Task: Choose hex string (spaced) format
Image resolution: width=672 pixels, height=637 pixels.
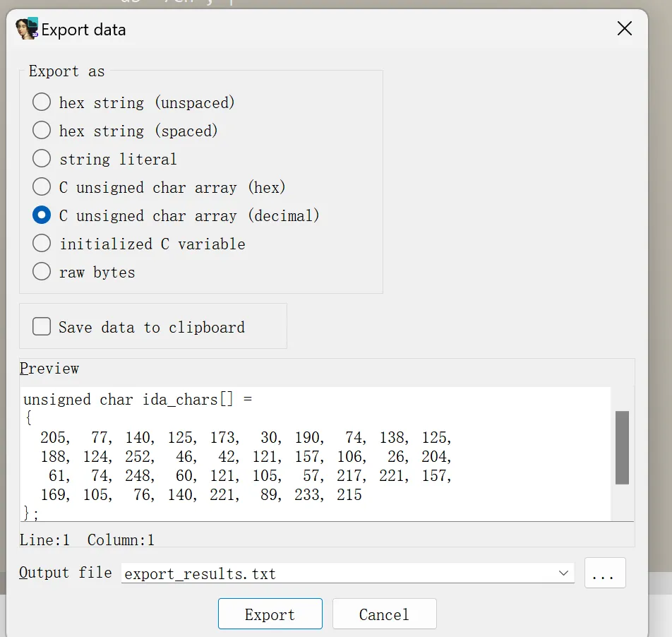Action: (42, 131)
